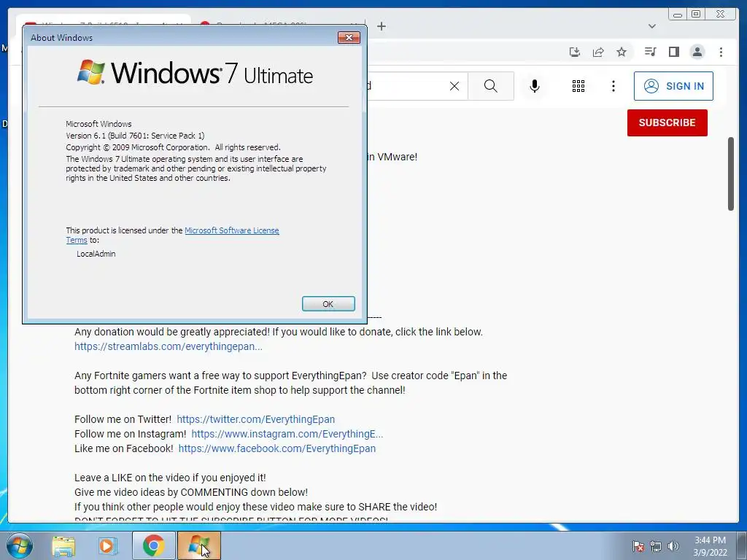Open Microsoft Software License link

click(231, 230)
